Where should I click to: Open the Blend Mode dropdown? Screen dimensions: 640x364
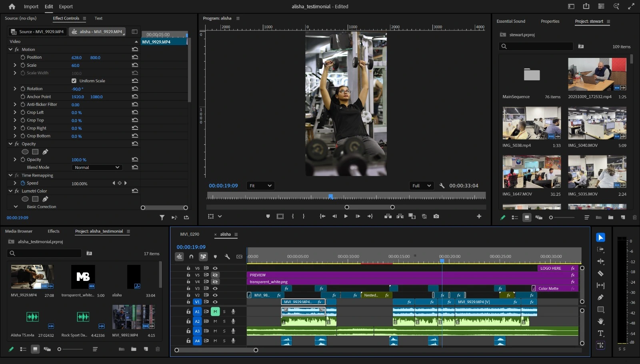tap(97, 167)
